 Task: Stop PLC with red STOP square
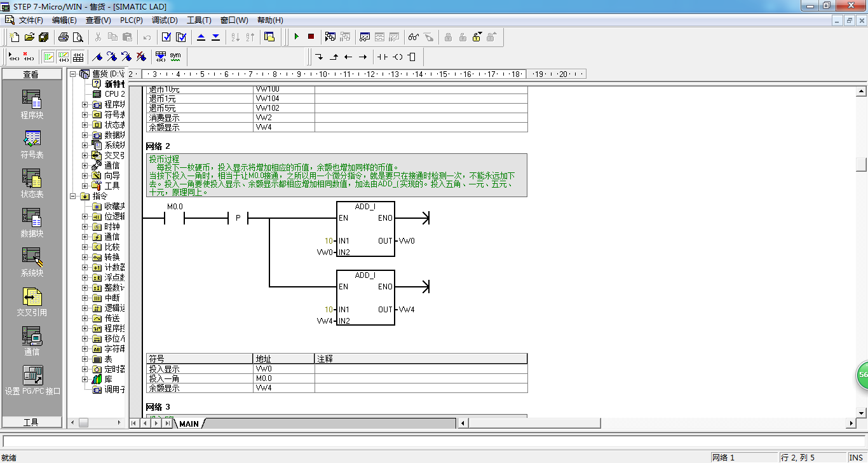pos(311,37)
